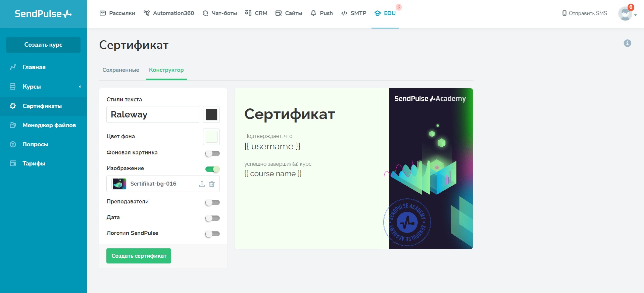644x293 pixels.
Task: Open the Сайты menu item
Action: [289, 13]
